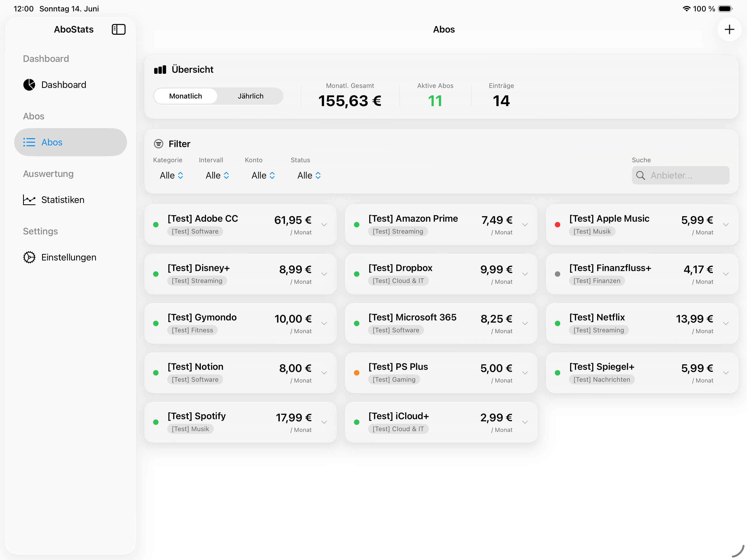Screen dimensions: 747x560
Task: Expand the Spotify card chevron
Action: click(x=324, y=422)
